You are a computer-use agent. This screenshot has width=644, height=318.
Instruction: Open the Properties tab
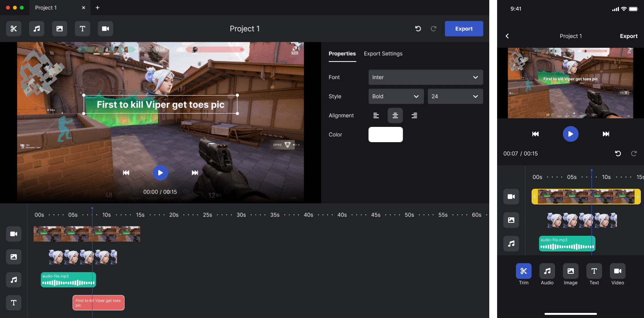[342, 54]
